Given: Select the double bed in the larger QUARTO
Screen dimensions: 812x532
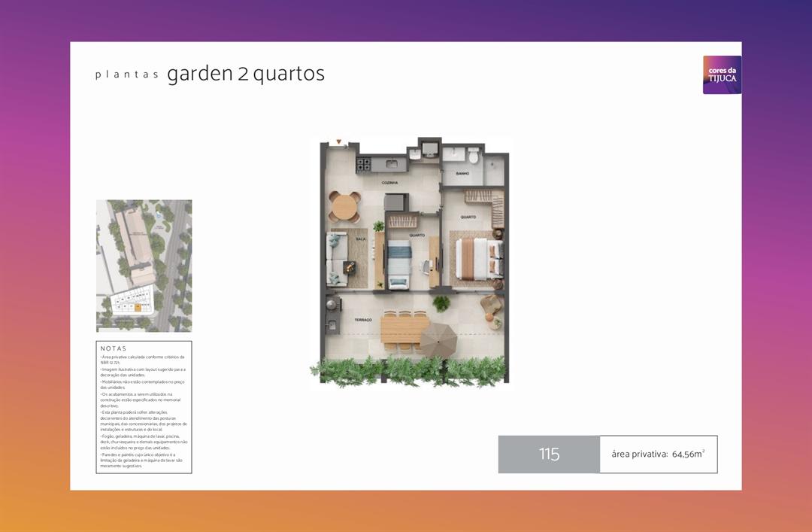Looking at the screenshot, I should [x=475, y=259].
